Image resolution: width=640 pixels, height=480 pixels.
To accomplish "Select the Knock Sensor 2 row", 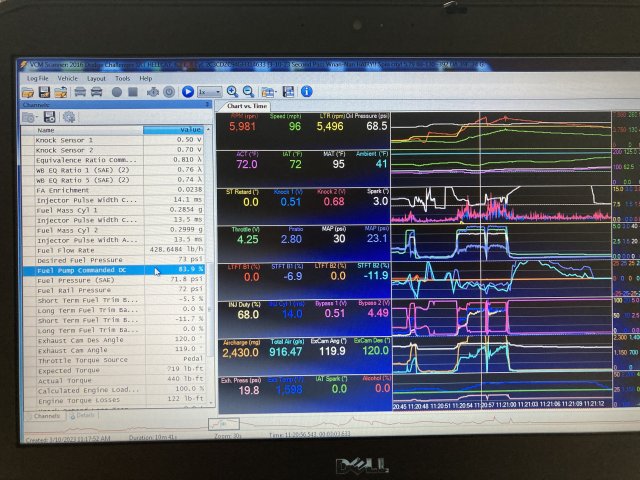I will [x=113, y=150].
